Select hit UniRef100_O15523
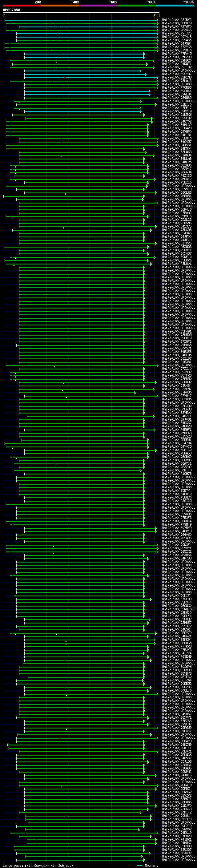 tap(176, 437)
